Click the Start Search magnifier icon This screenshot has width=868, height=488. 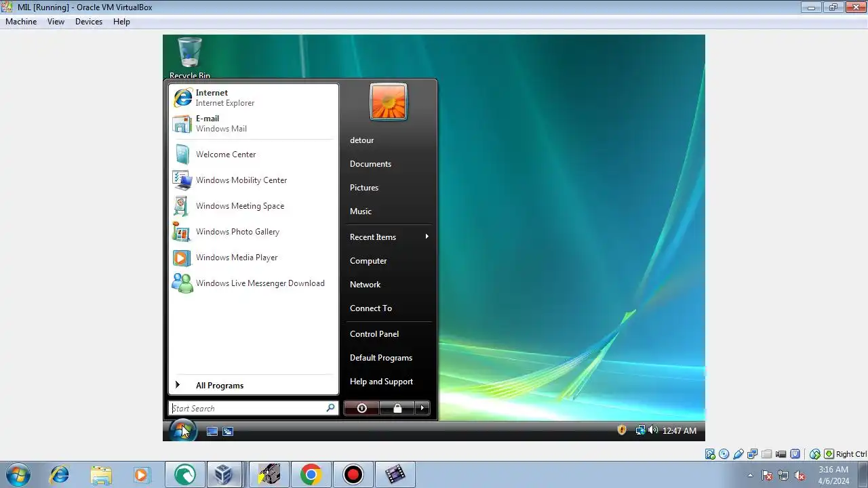click(x=330, y=408)
